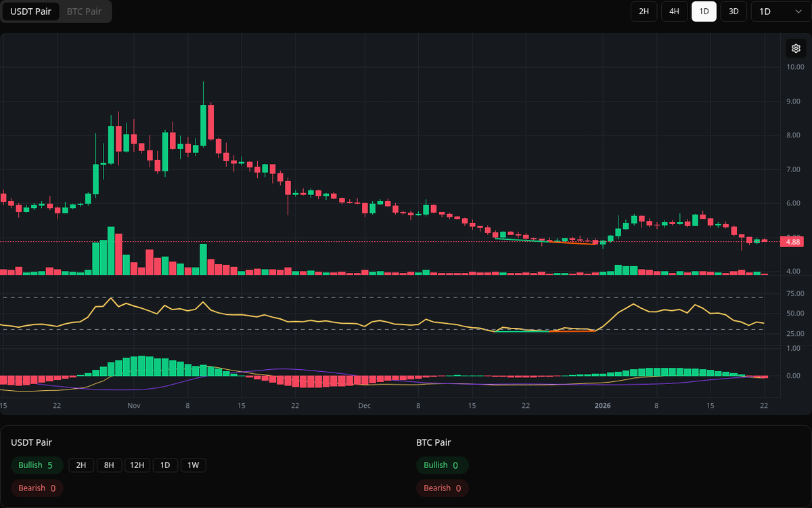The width and height of the screenshot is (812, 508).
Task: Open the chart settings gear icon
Action: [796, 48]
